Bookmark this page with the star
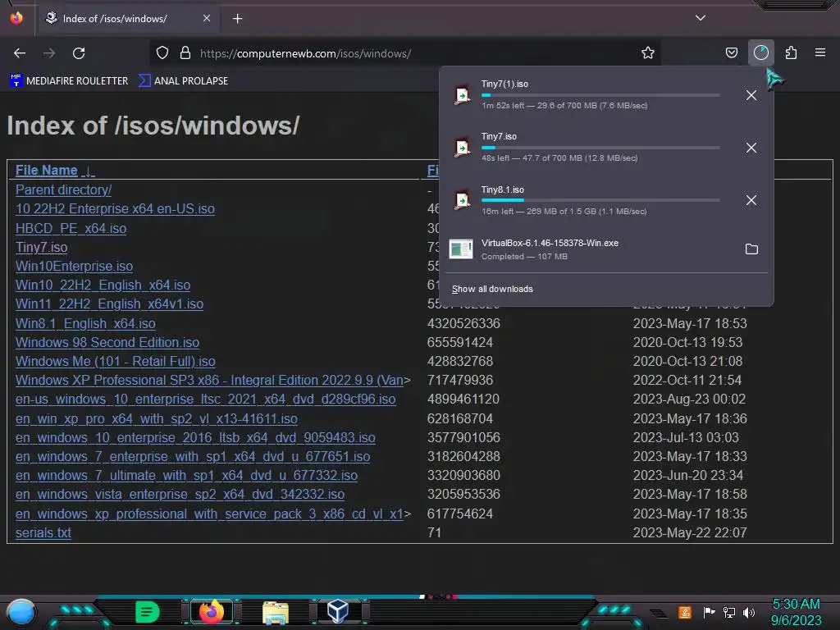Viewport: 840px width, 630px height. point(648,53)
